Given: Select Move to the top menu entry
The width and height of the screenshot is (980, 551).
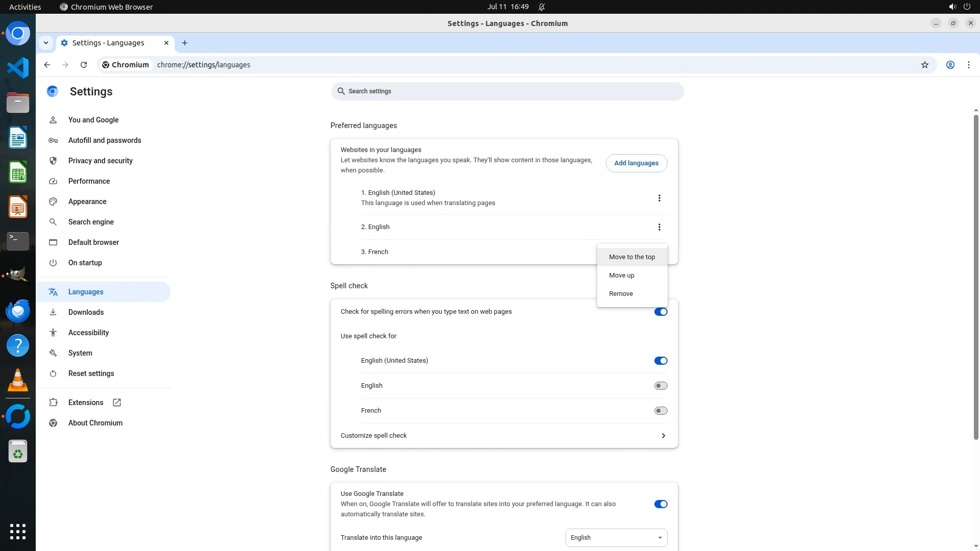Looking at the screenshot, I should (x=631, y=257).
